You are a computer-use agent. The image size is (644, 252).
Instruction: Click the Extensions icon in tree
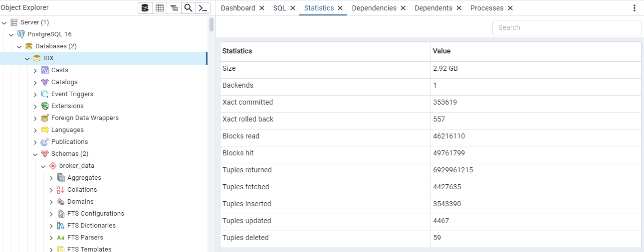click(45, 106)
